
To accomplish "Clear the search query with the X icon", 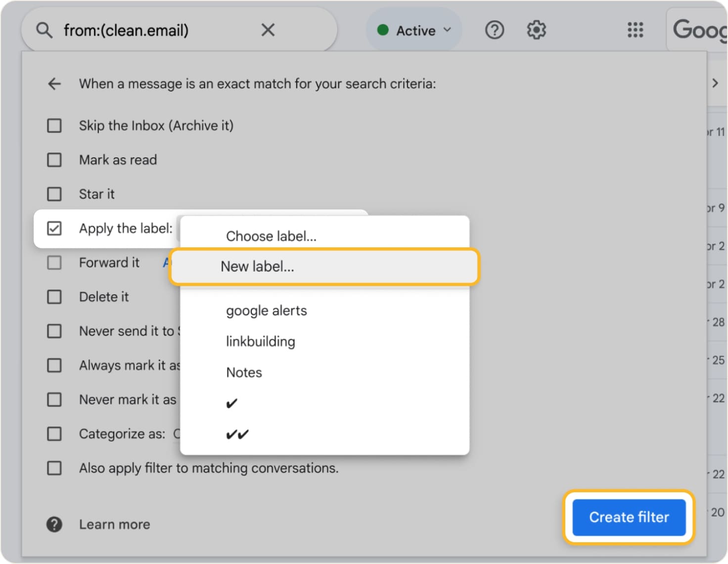I will coord(268,30).
